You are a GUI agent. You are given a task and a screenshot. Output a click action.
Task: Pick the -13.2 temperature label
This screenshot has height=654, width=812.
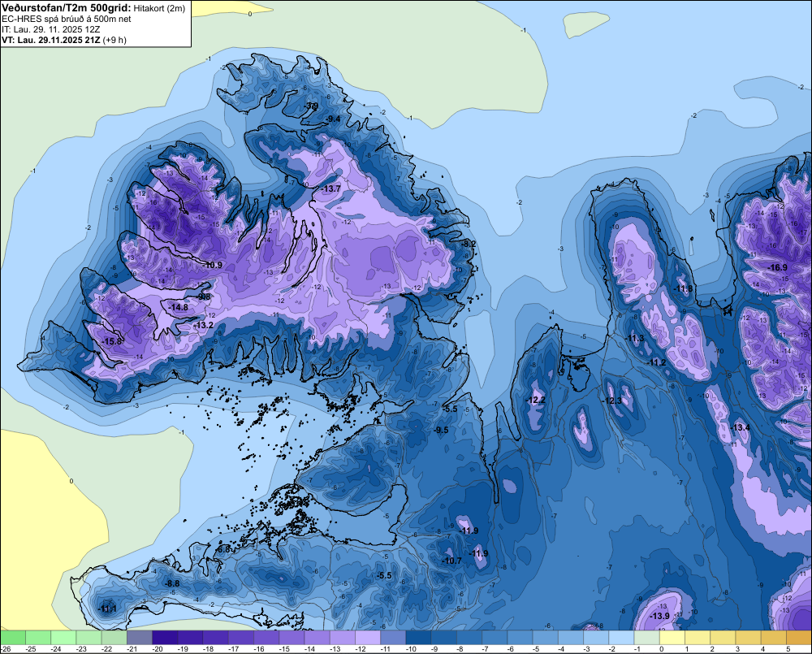tap(204, 325)
